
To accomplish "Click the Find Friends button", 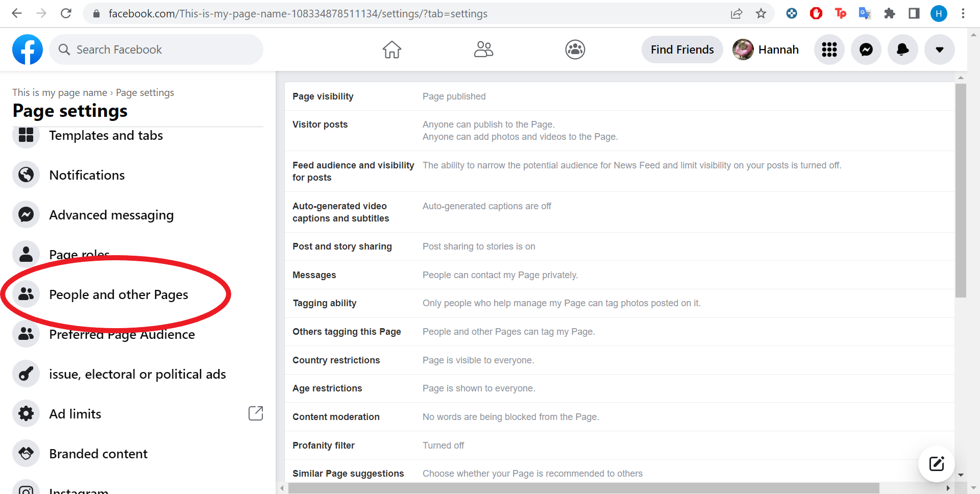I will pos(682,50).
